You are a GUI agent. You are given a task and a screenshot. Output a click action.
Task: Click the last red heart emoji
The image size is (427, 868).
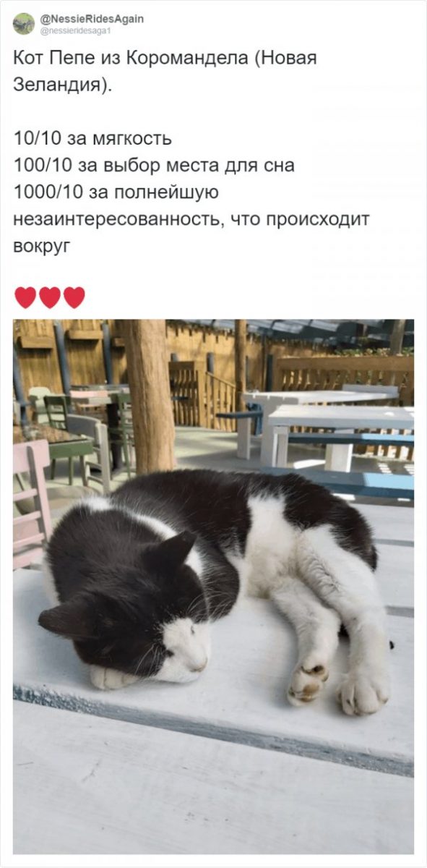click(x=74, y=297)
